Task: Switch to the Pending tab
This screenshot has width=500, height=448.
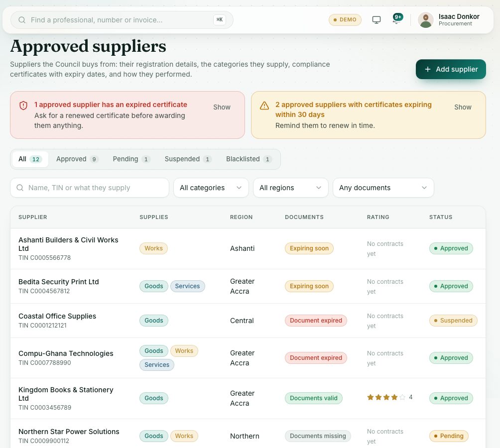Action: point(131,159)
